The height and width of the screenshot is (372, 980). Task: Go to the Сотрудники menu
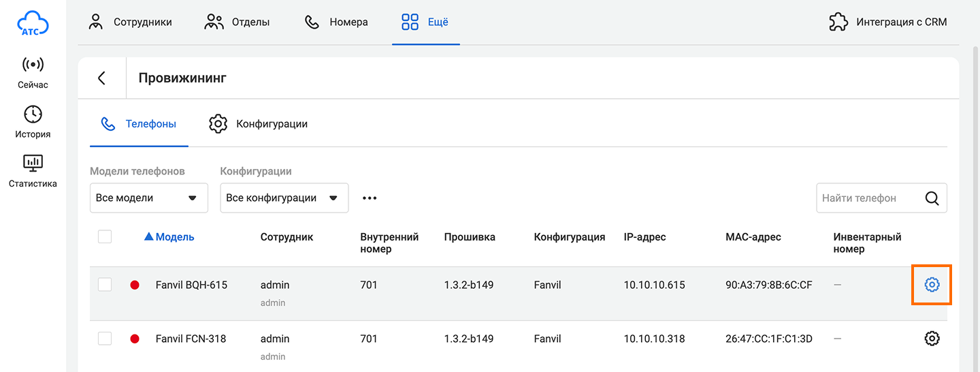coord(131,22)
